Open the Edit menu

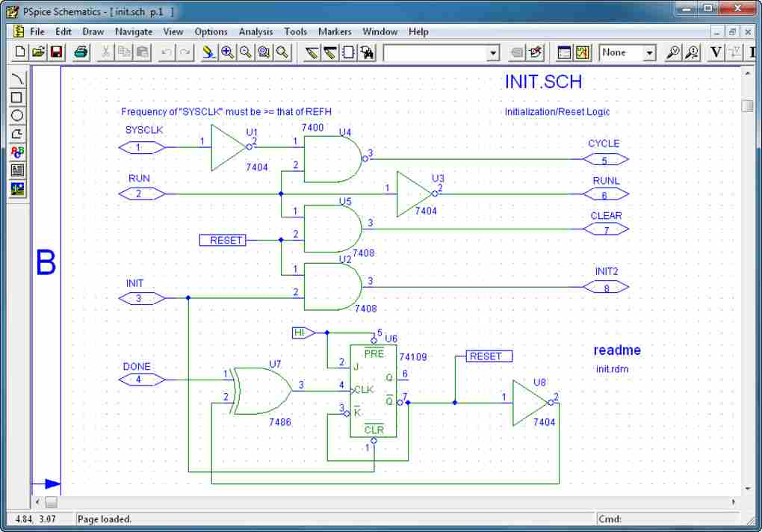coord(63,31)
